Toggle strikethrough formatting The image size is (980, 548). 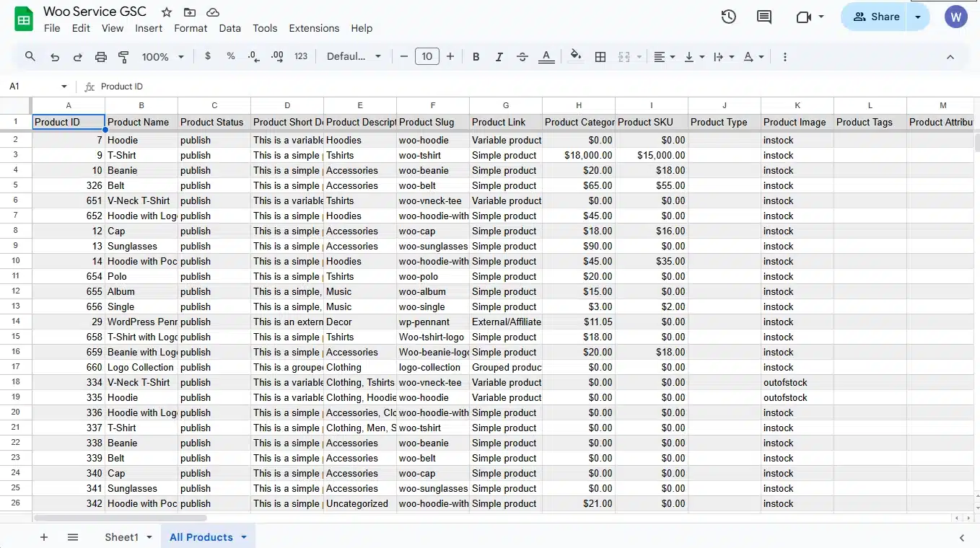[522, 57]
